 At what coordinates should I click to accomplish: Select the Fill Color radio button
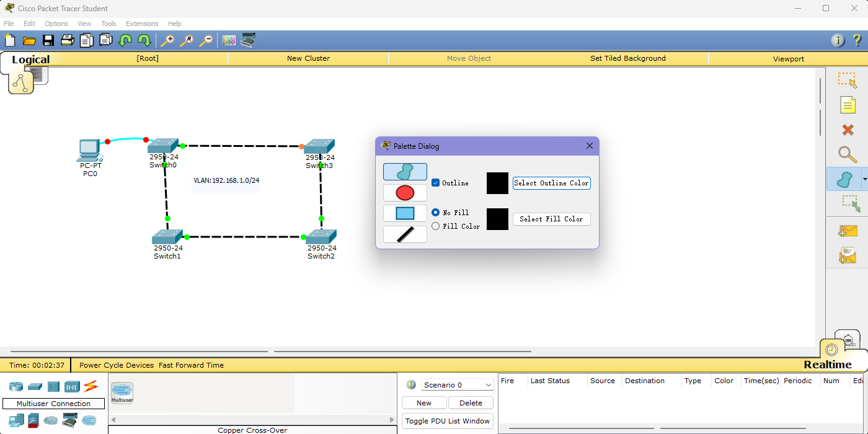click(436, 226)
